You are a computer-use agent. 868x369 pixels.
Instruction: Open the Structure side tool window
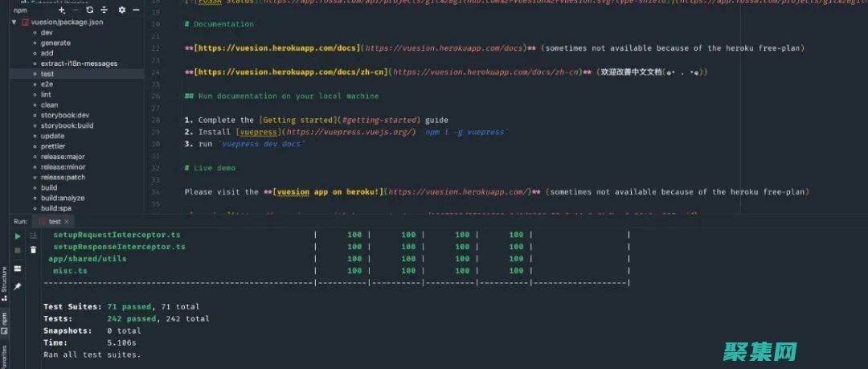pos(4,280)
